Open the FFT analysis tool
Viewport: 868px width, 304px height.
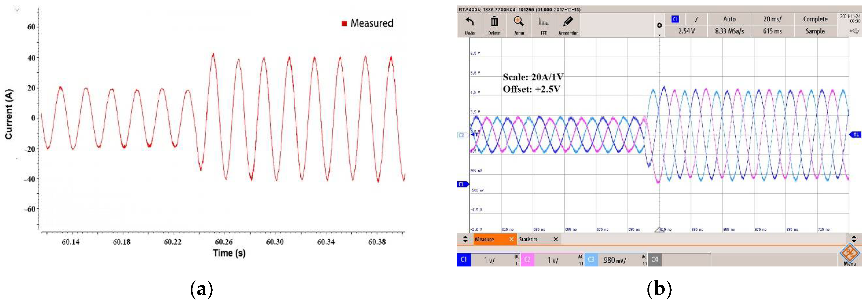[544, 22]
